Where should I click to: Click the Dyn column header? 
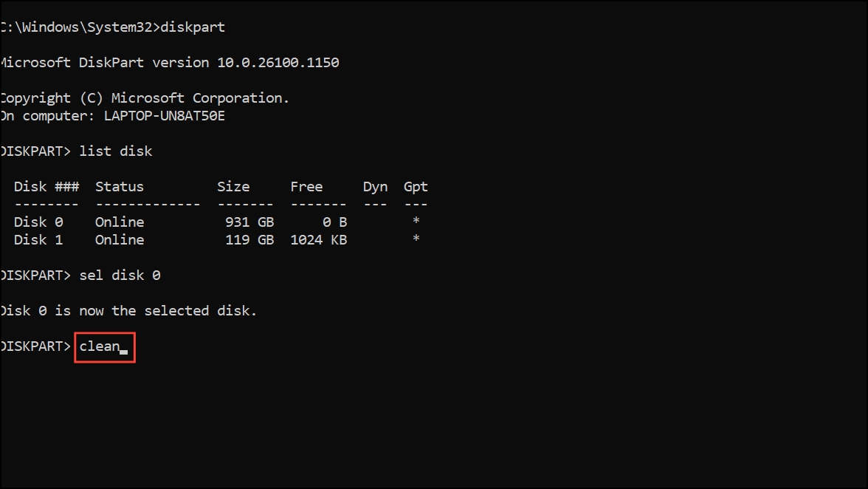tap(375, 187)
